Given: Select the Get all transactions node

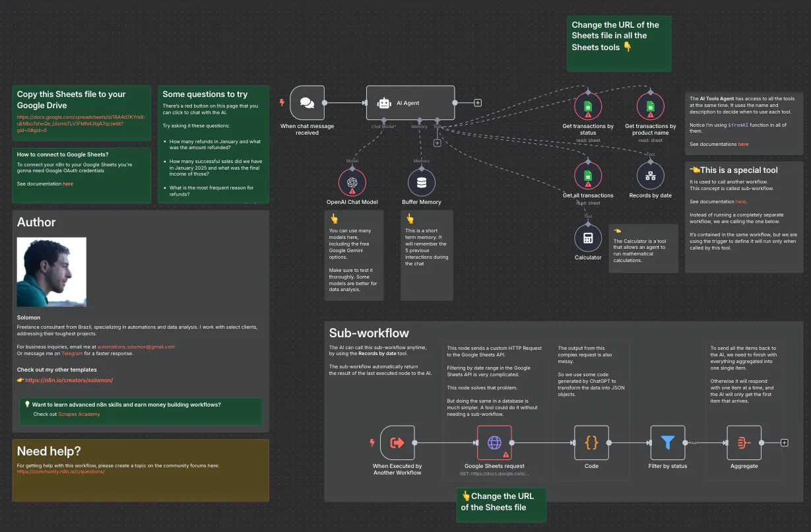Looking at the screenshot, I should pos(588,176).
